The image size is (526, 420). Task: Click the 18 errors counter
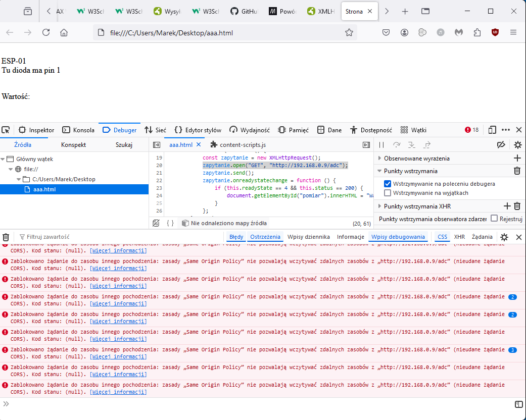coord(471,130)
